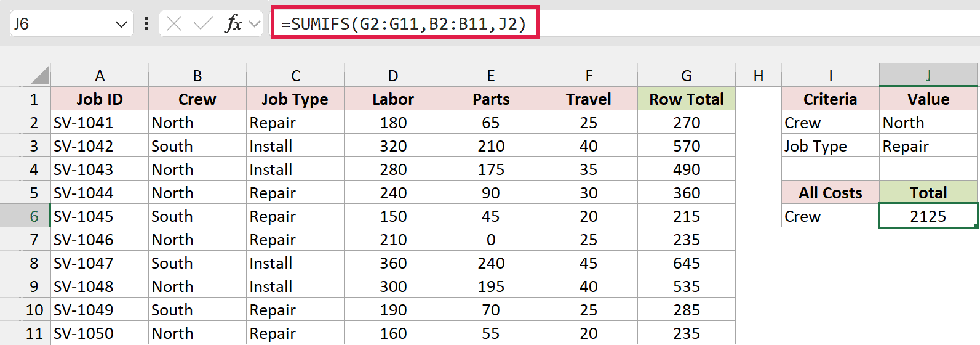Screen dimensions: 980x345
Task: Select column E header
Action: pos(491,76)
